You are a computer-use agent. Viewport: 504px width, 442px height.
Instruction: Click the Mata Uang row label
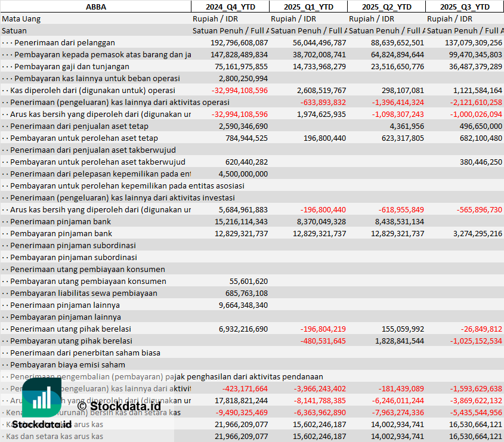pyautogui.click(x=21, y=18)
